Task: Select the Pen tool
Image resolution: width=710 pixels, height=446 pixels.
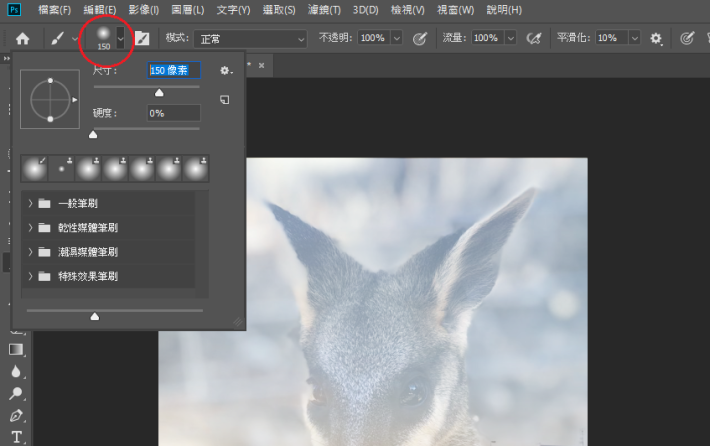Action: click(x=16, y=415)
